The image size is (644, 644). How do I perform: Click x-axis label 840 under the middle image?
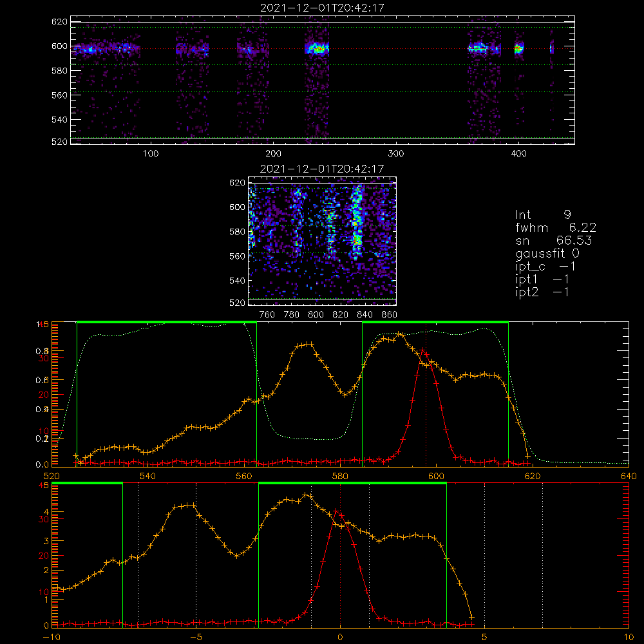(x=365, y=315)
